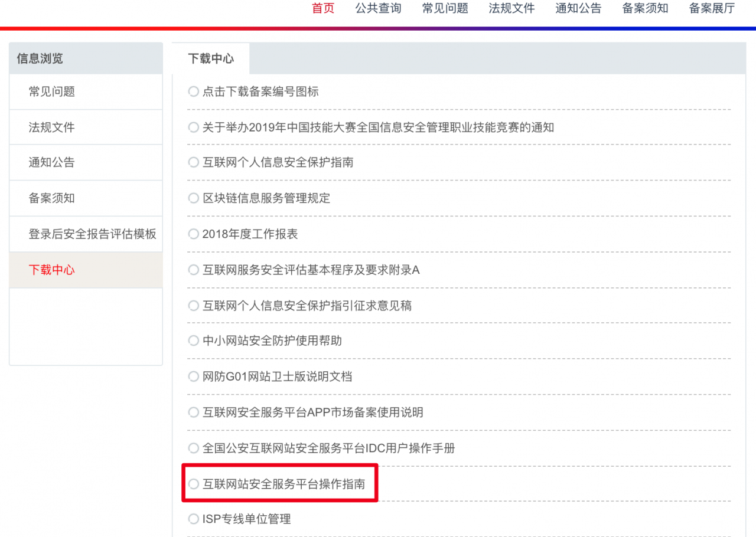Click circle bullet beside 中小网站安全防护使用帮助
Image resolution: width=756 pixels, height=537 pixels.
[193, 341]
